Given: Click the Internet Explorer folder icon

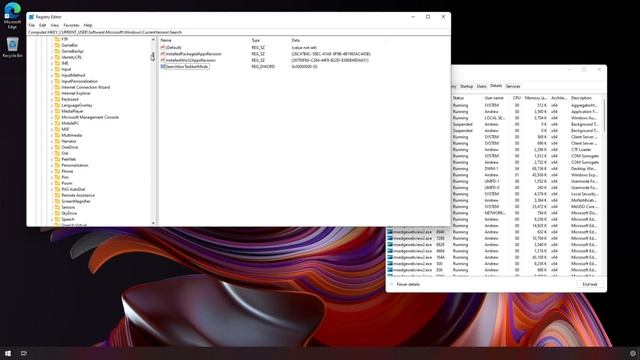Looking at the screenshot, I should pos(57,93).
